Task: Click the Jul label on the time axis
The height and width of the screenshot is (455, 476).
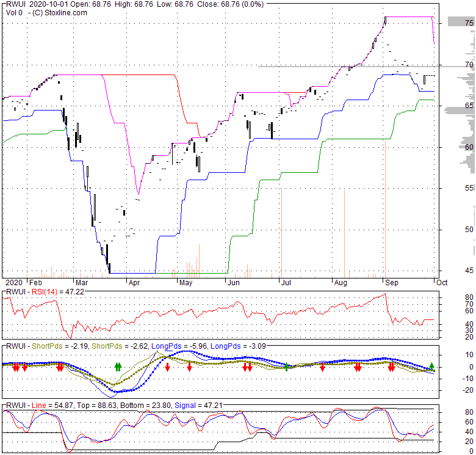Action: point(286,283)
